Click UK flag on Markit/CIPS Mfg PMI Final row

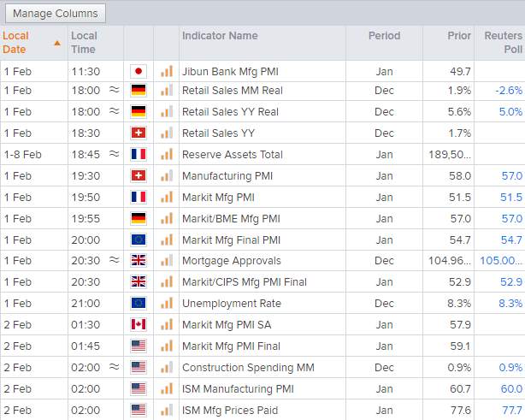139,281
